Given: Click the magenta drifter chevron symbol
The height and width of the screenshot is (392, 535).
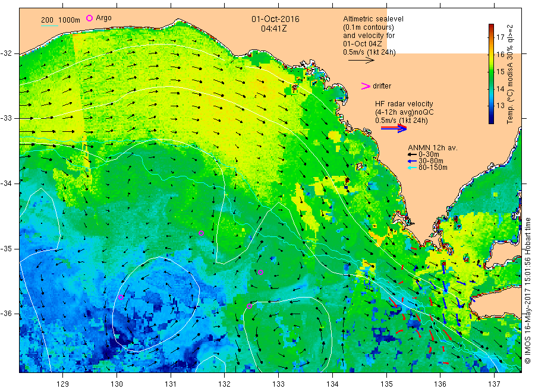Looking at the screenshot, I should [366, 86].
